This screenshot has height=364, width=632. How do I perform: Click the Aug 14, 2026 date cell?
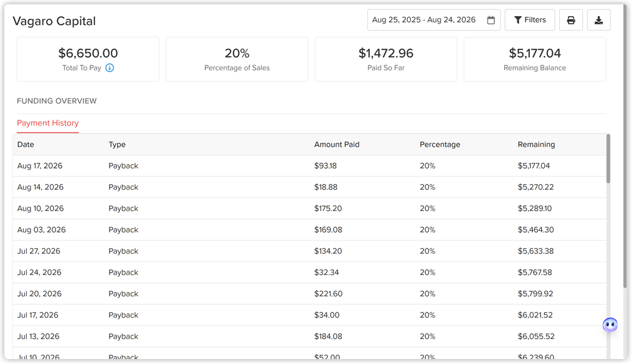[40, 187]
